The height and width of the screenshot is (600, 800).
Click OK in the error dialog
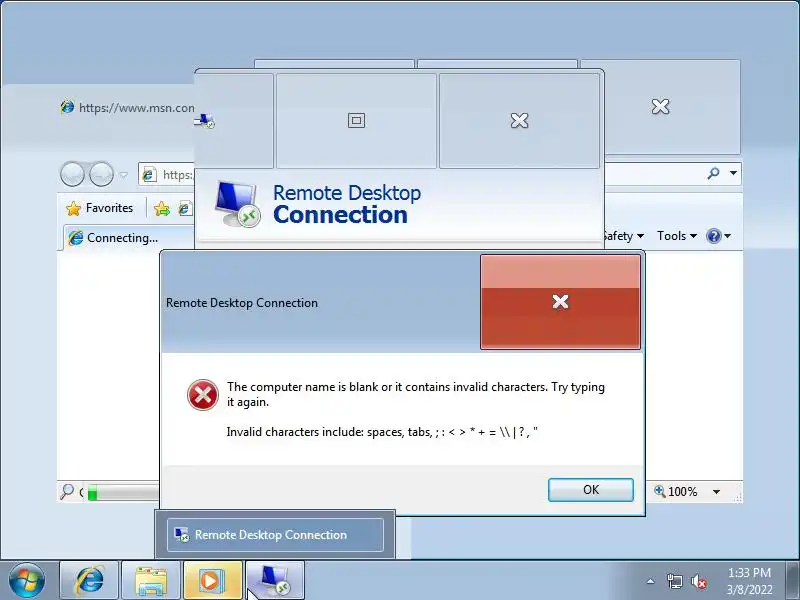[x=591, y=490]
